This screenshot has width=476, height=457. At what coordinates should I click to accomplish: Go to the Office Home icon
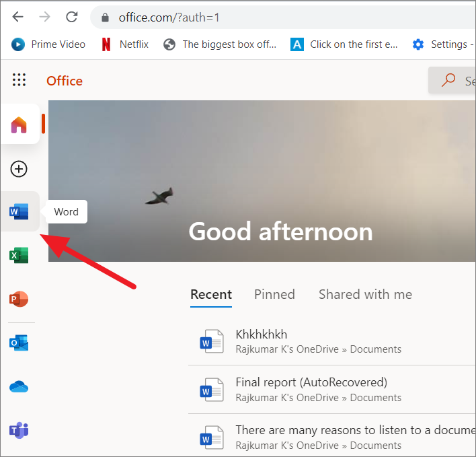click(19, 125)
